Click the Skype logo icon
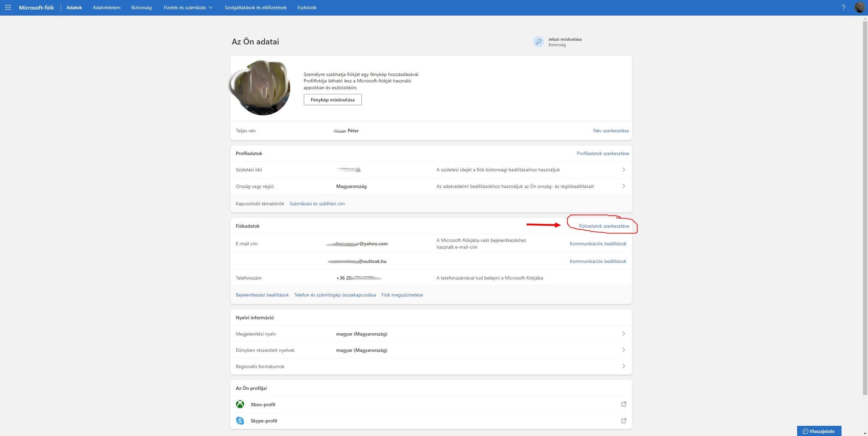Image resolution: width=868 pixels, height=436 pixels. click(x=240, y=421)
